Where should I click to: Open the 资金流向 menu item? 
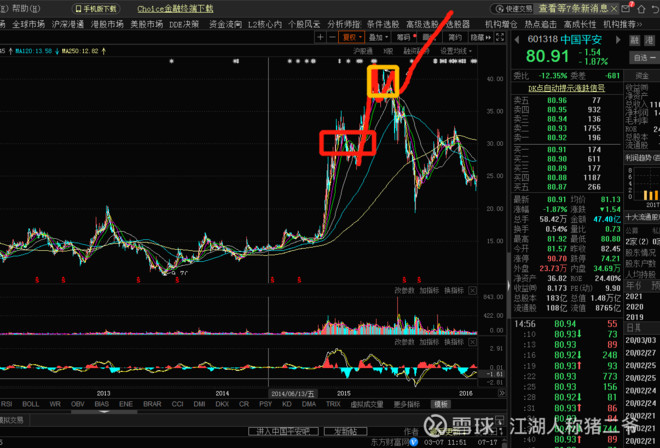click(x=225, y=24)
